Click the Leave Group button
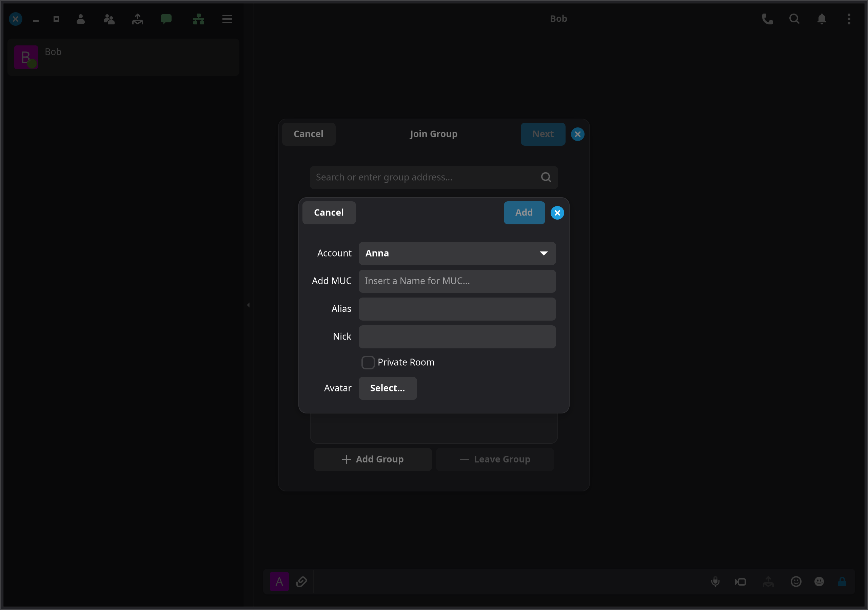868x610 pixels. pyautogui.click(x=495, y=459)
